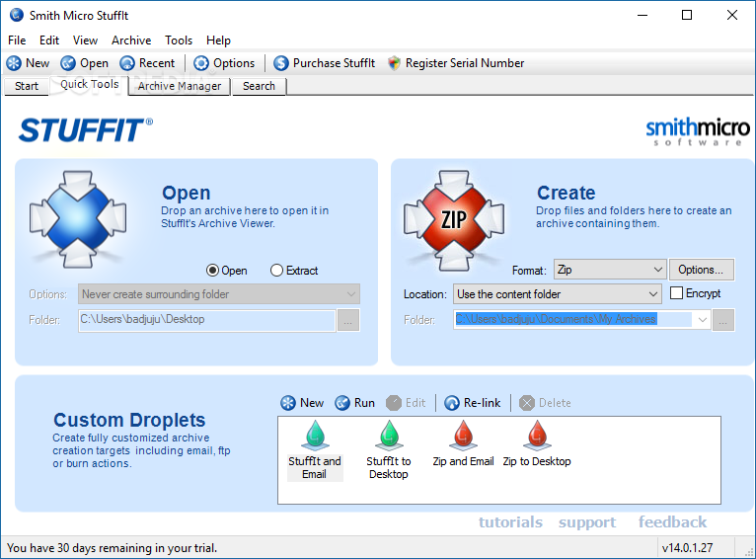Switch to the Archive Manager tab
The height and width of the screenshot is (559, 756).
pos(180,86)
